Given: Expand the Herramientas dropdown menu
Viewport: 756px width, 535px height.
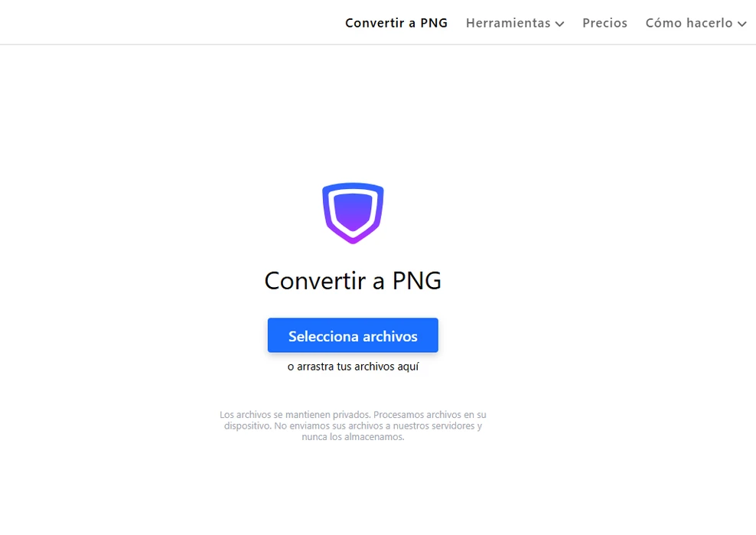Looking at the screenshot, I should tap(515, 23).
